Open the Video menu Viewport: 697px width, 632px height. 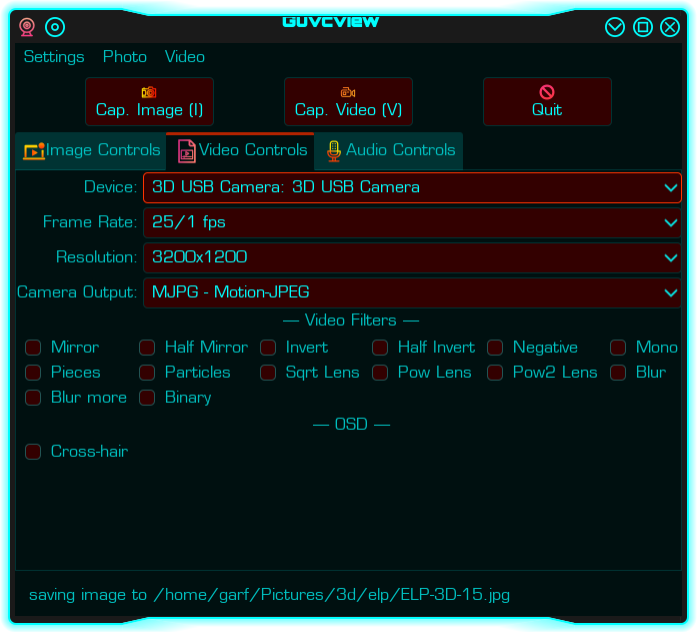tap(185, 57)
